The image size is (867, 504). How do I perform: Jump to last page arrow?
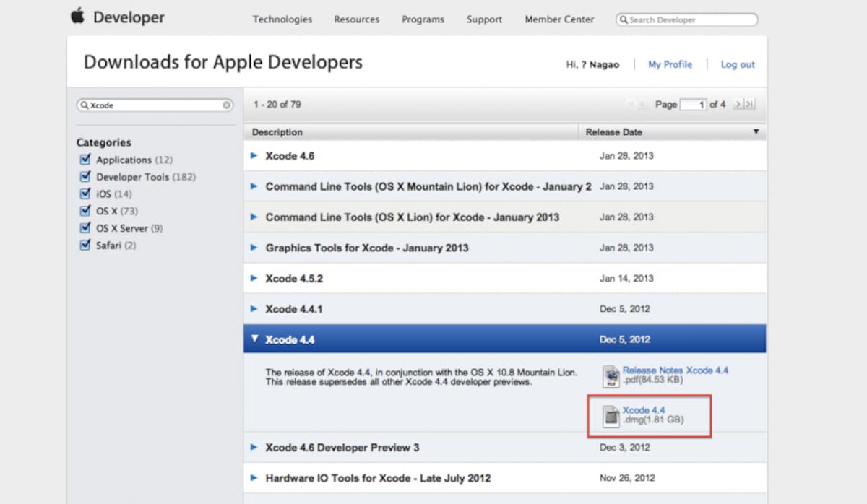[x=750, y=105]
